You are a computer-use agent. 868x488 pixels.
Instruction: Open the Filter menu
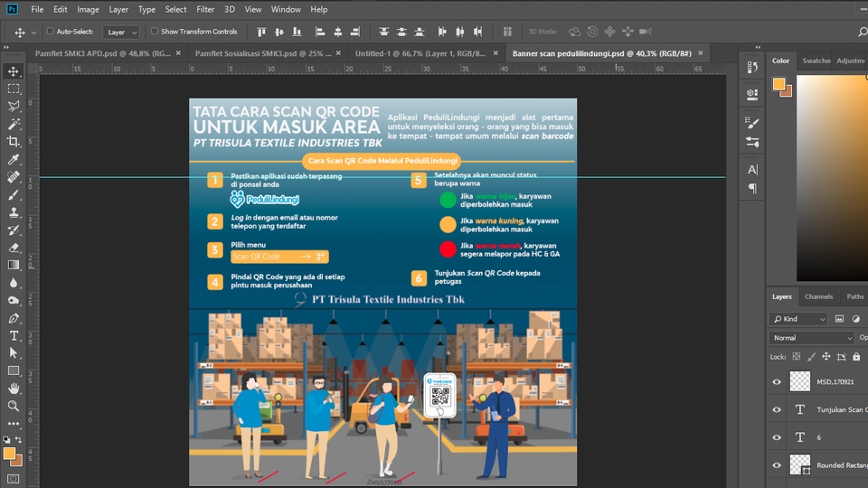[x=205, y=9]
